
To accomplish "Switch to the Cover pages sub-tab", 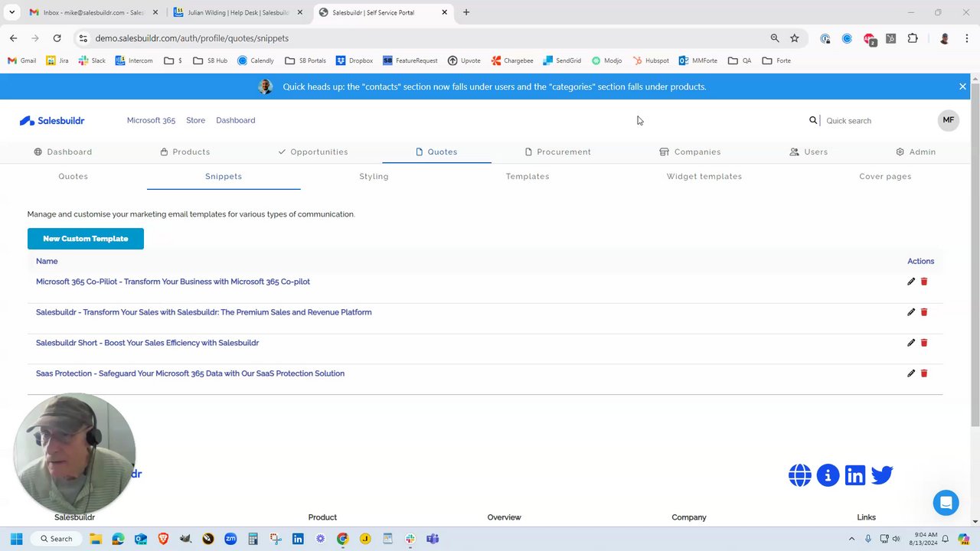I will coord(885,177).
